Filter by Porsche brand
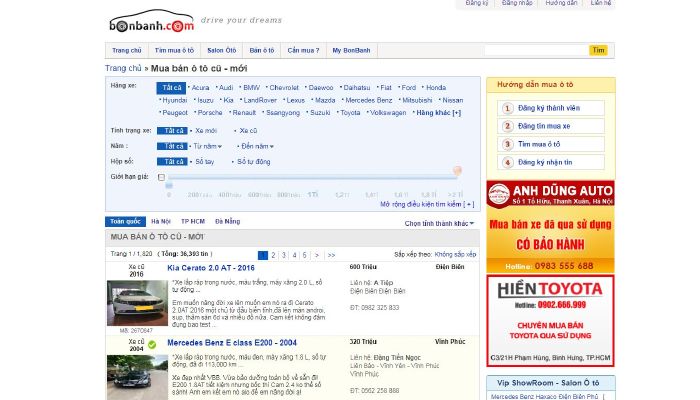Viewport: 700px width, 400px height. [210, 113]
